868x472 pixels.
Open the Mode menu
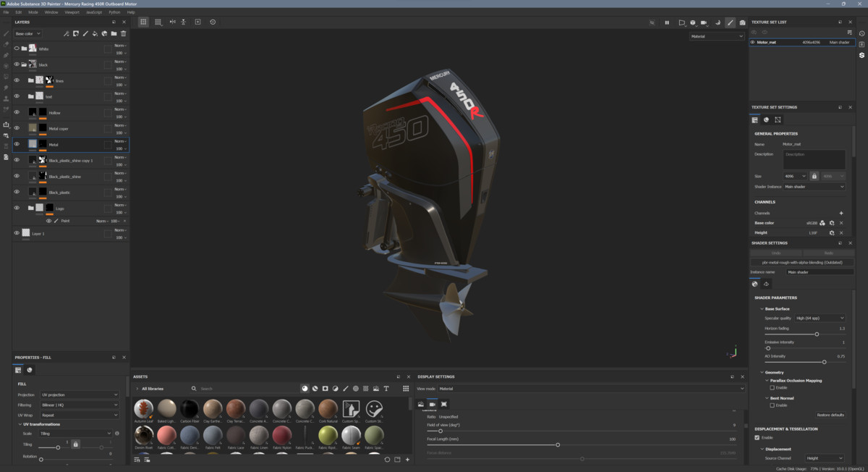pyautogui.click(x=33, y=12)
